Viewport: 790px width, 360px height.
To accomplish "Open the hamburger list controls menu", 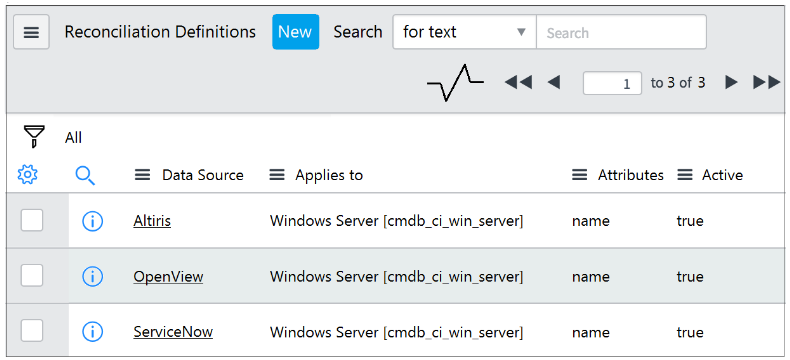I will click(31, 32).
